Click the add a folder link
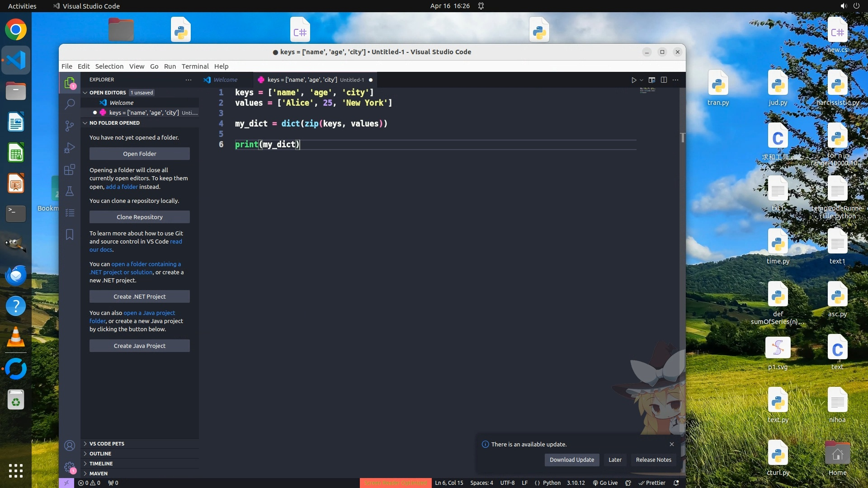Viewport: 868px width, 488px height. 122,187
